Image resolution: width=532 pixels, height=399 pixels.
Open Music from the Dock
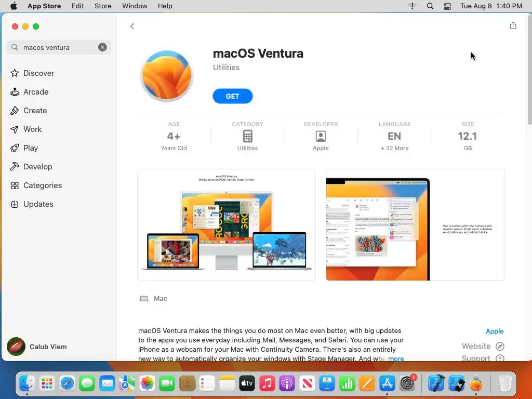coord(267,383)
